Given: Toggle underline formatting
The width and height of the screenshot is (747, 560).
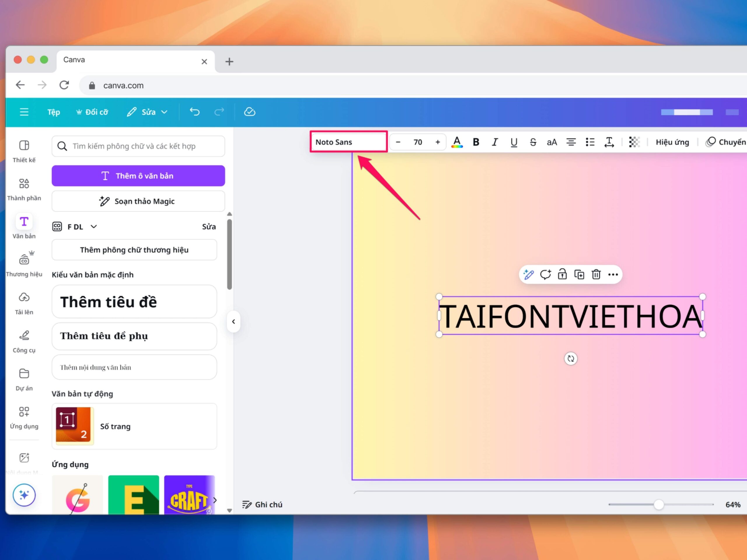Looking at the screenshot, I should coord(514,142).
